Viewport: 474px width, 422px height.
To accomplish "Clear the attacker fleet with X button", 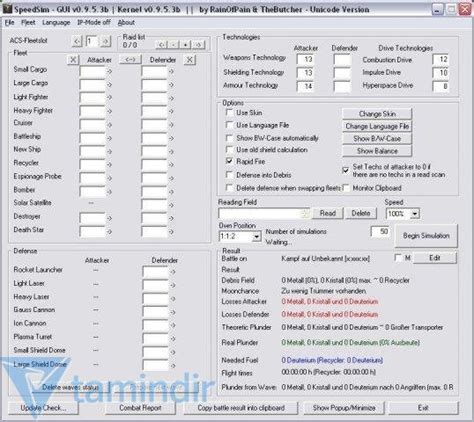I will click(73, 60).
